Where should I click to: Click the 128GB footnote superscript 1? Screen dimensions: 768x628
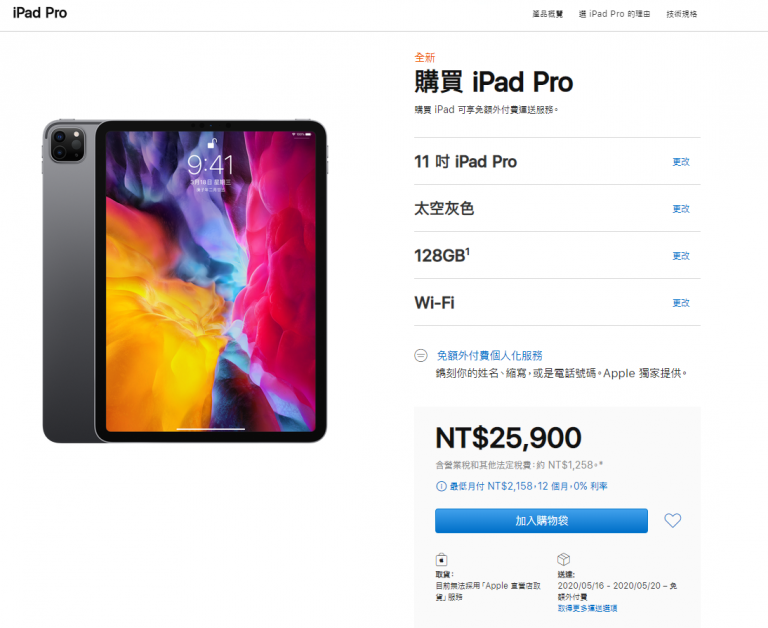(467, 250)
